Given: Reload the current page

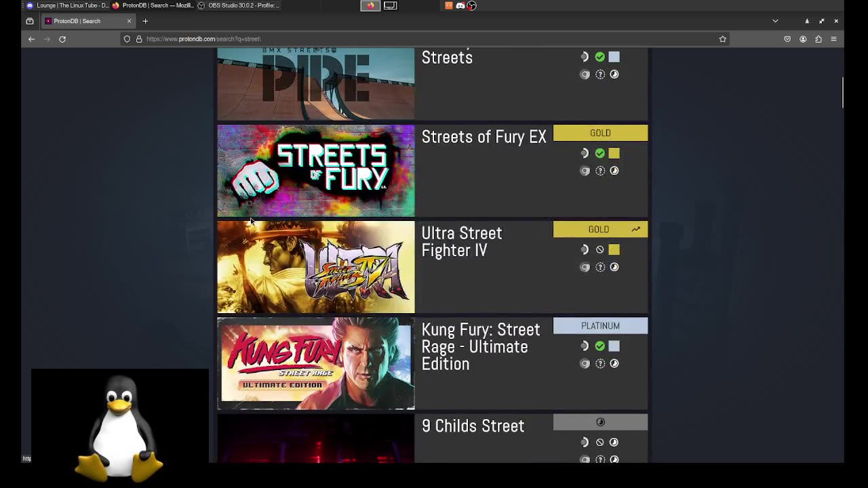Looking at the screenshot, I should 62,39.
